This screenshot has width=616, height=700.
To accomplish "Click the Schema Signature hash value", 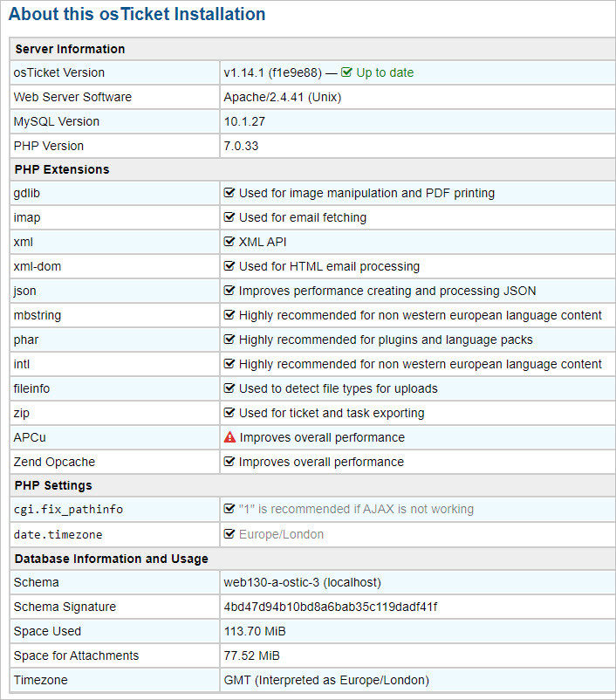I will pyautogui.click(x=331, y=607).
